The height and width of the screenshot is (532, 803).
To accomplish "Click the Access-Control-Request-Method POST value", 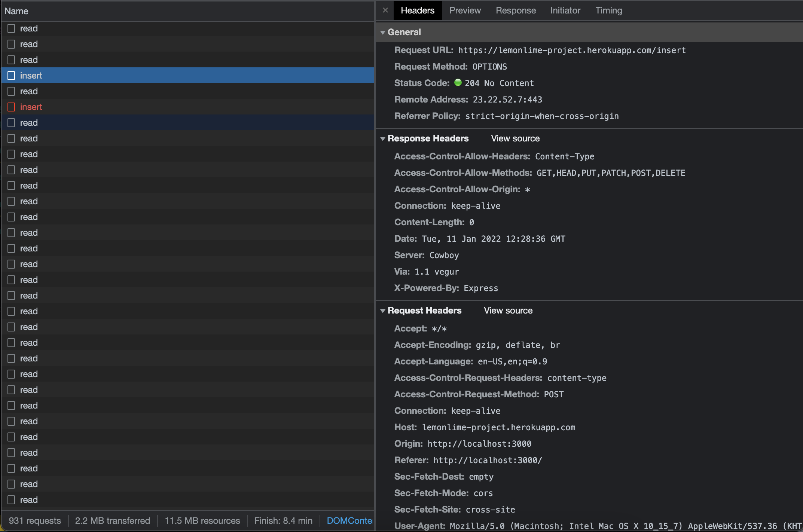I will tap(554, 394).
